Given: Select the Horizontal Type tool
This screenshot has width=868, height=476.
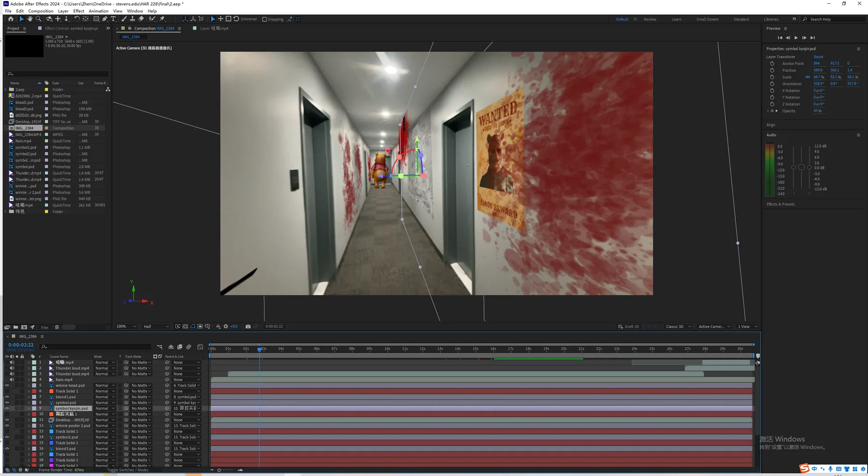Looking at the screenshot, I should coord(113,19).
